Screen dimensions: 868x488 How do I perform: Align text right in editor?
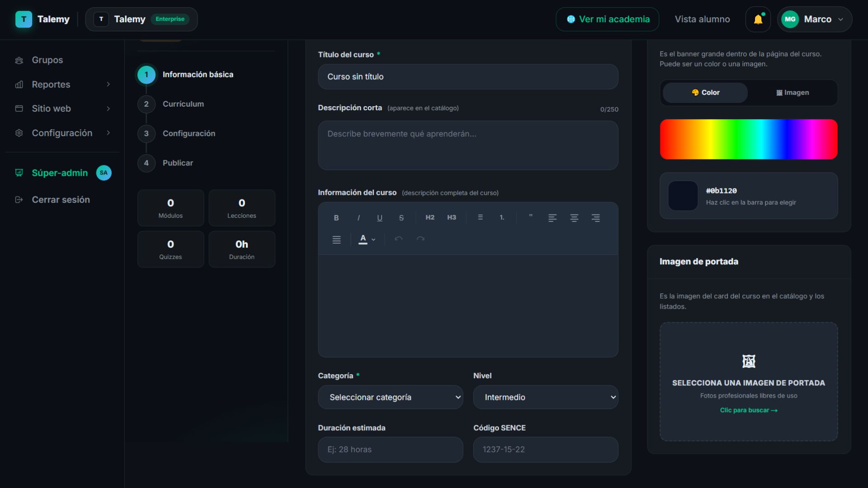[596, 218]
